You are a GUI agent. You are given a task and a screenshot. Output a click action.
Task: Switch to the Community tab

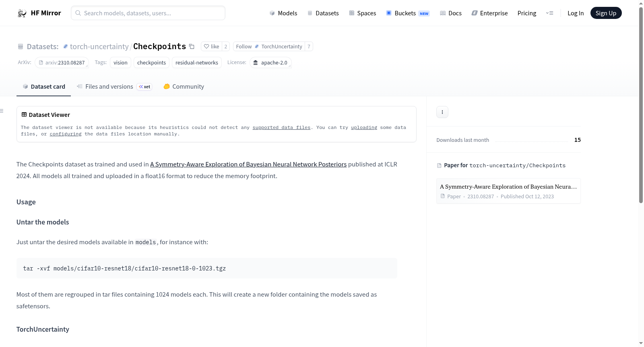(x=184, y=87)
